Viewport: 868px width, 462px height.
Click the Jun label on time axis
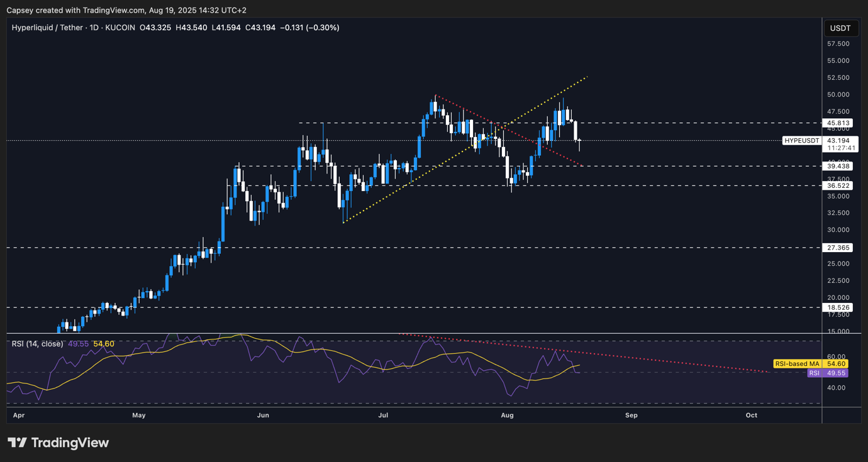263,415
